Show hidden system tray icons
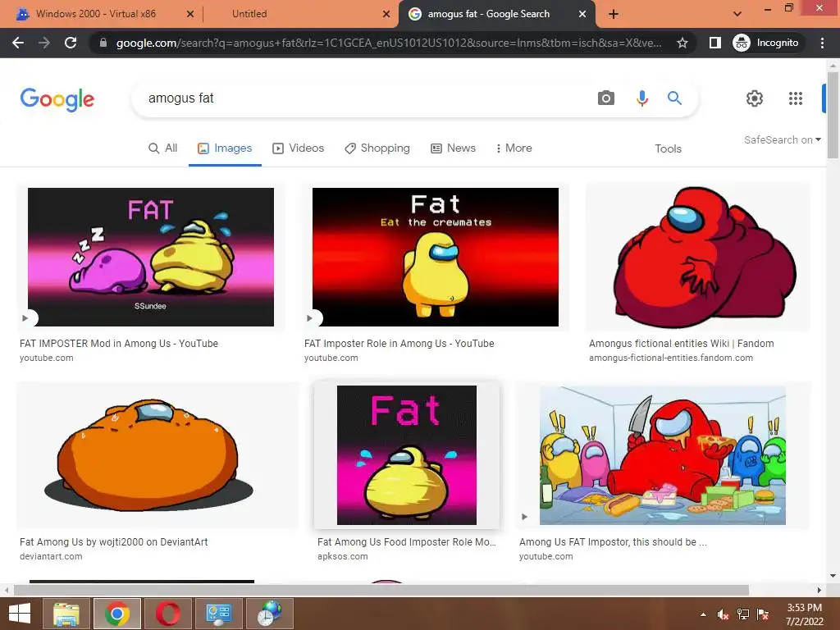Image resolution: width=840 pixels, height=630 pixels. [x=703, y=614]
